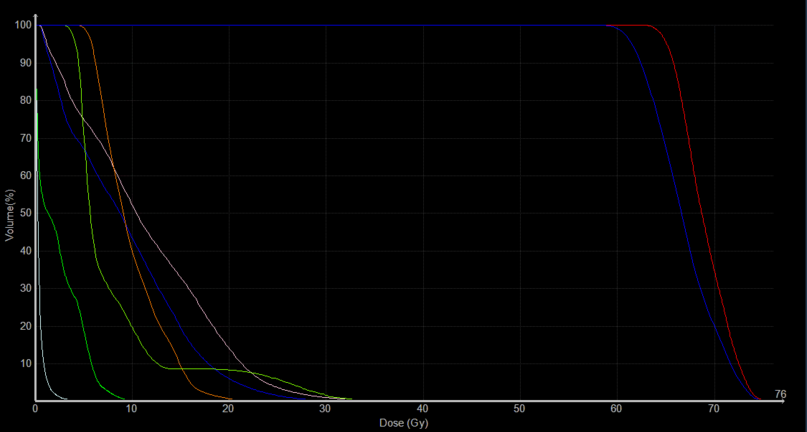
Task: Click the 60 tick on the dose axis
Action: 616,409
